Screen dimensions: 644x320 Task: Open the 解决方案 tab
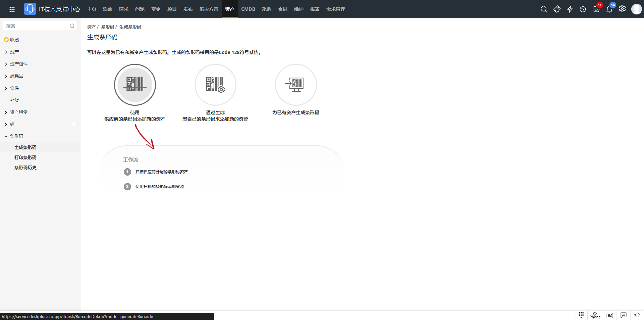tap(209, 9)
